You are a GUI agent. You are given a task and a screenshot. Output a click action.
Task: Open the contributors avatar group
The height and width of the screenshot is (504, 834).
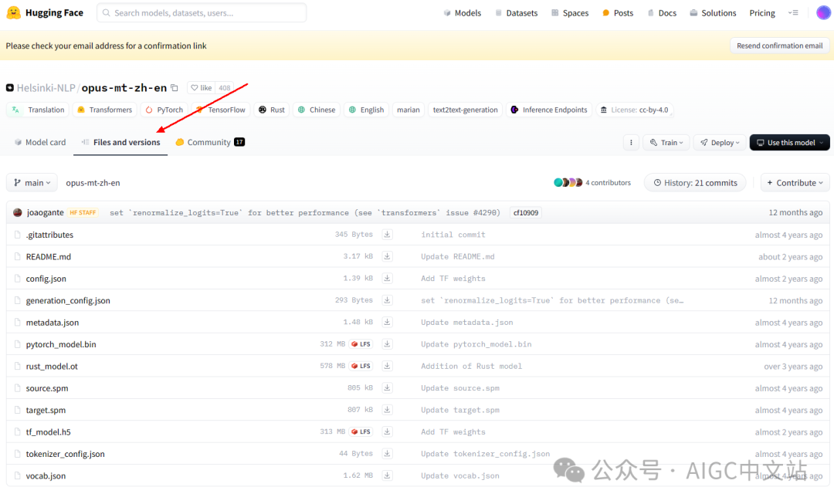tap(568, 182)
